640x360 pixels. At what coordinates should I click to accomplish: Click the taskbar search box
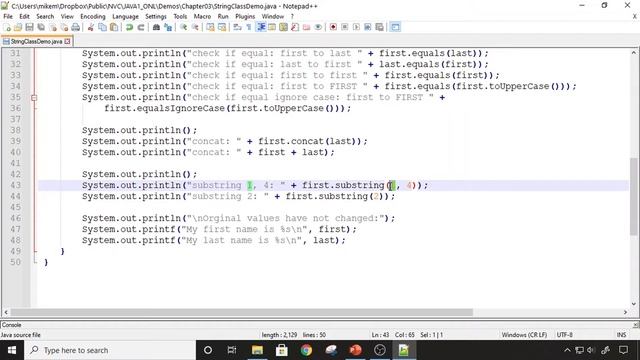coord(110,350)
